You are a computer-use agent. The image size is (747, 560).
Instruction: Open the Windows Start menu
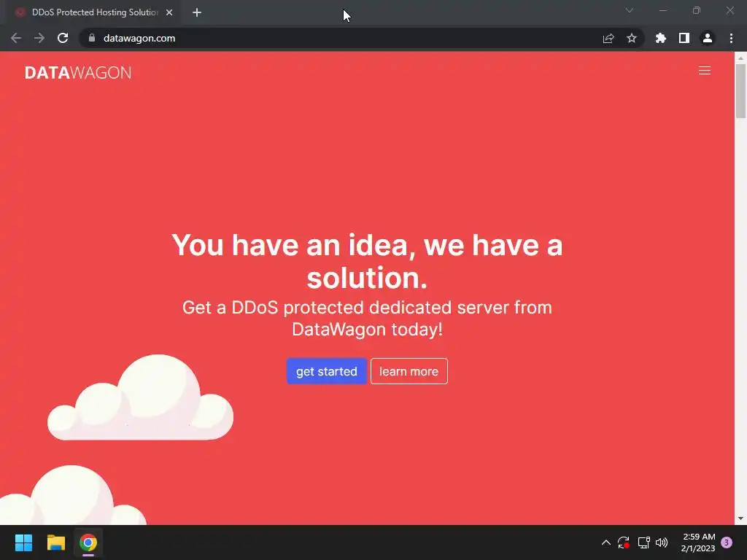coord(23,542)
